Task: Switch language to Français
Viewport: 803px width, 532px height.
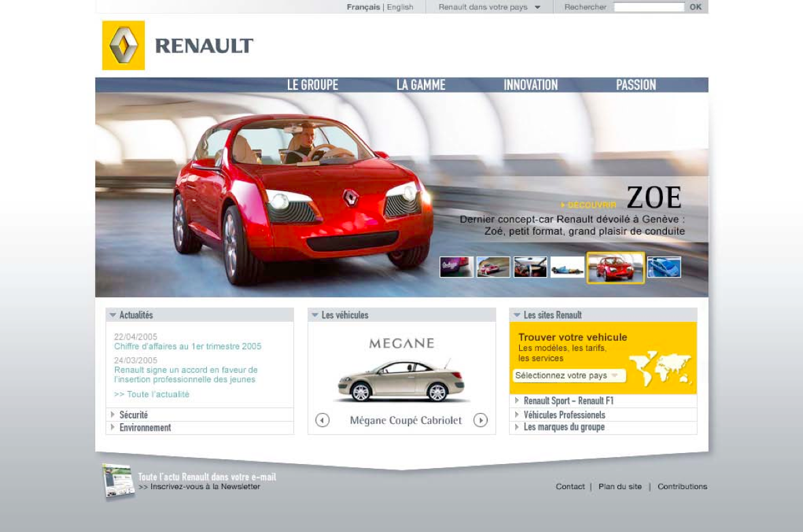Action: (363, 7)
